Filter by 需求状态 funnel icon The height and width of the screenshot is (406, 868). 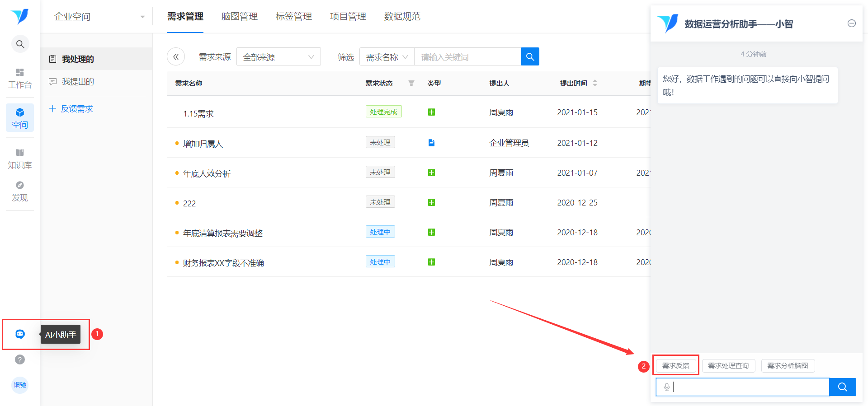[411, 83]
